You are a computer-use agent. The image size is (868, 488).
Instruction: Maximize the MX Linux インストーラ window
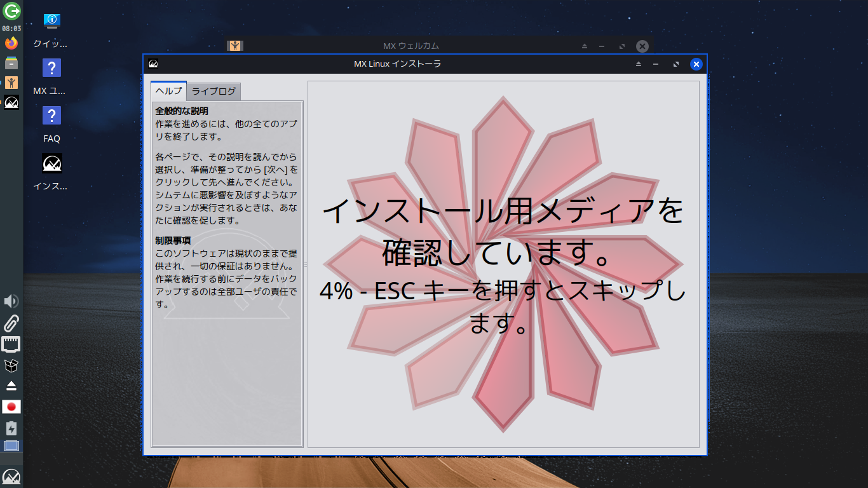pyautogui.click(x=676, y=64)
